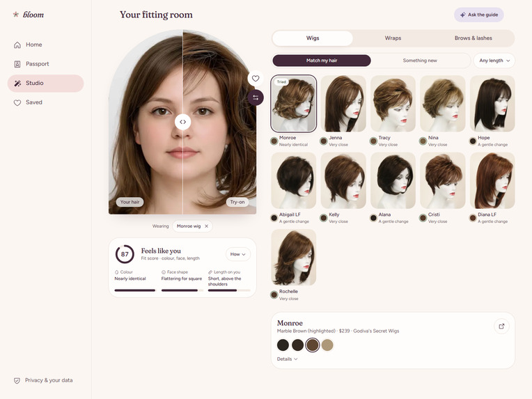Viewport: 532px width, 399px height.
Task: Try on the Kelly wig
Action: coord(343,180)
